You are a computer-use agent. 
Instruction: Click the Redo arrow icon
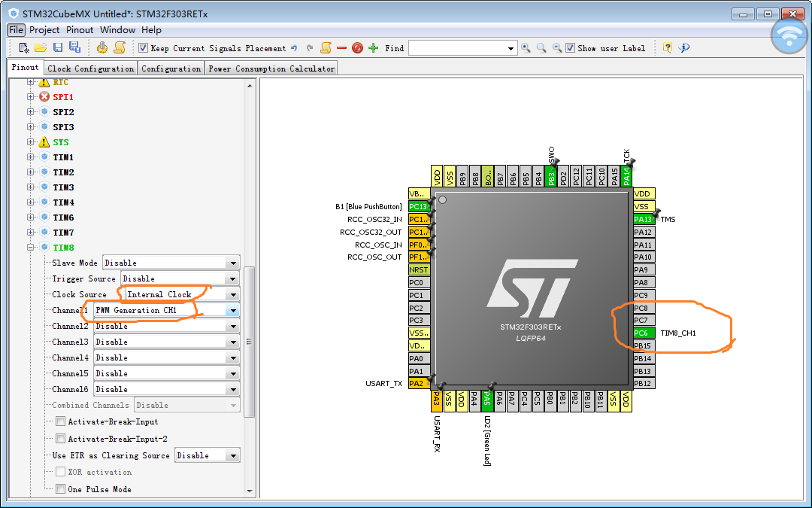pyautogui.click(x=310, y=48)
